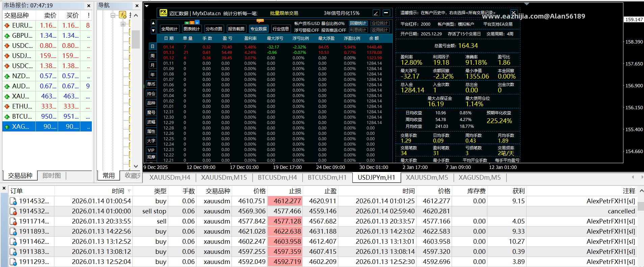Click the Navigator vertical scrollbar thumb
The height and width of the screenshot is (267, 644).
pos(136,39)
